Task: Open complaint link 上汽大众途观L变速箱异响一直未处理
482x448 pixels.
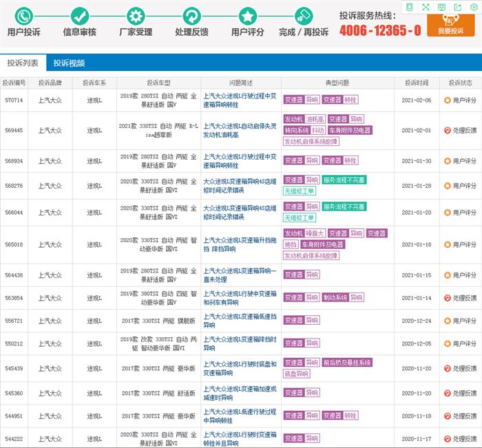Action: [x=240, y=275]
